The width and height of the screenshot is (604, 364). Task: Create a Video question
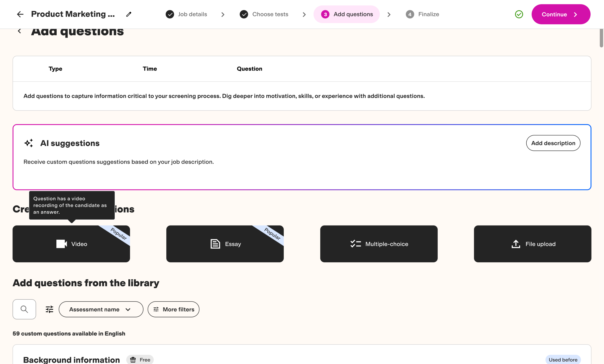coord(71,244)
